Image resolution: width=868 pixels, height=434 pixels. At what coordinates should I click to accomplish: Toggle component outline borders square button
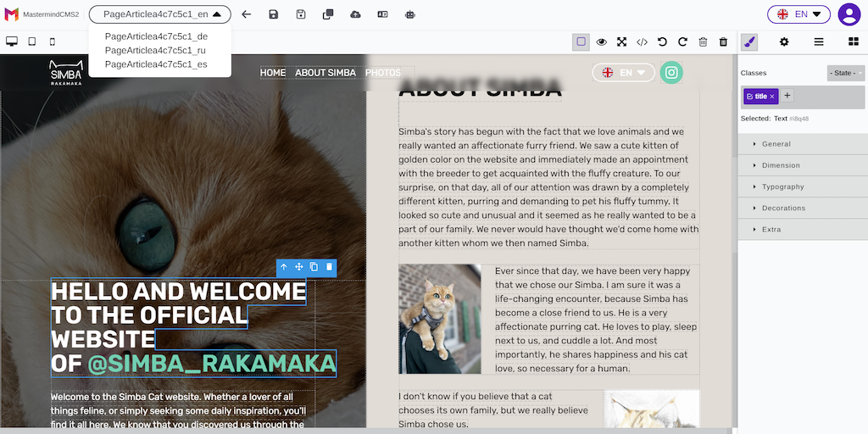(x=581, y=42)
